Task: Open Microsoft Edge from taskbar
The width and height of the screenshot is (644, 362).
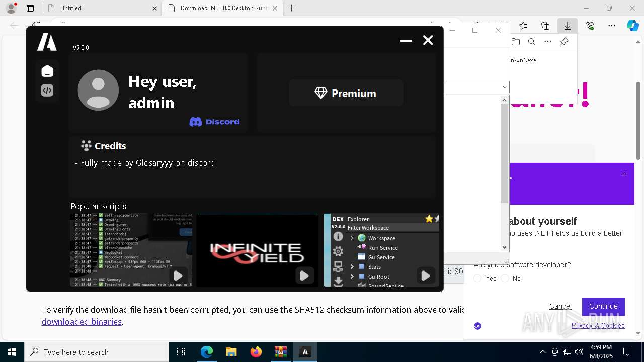Action: [x=207, y=352]
